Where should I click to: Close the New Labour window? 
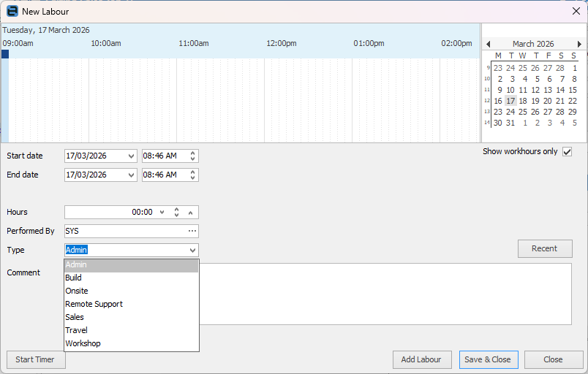tap(576, 11)
